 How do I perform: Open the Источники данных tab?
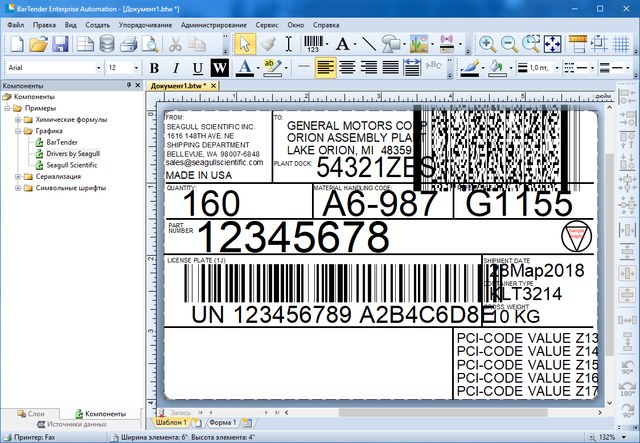point(72,425)
